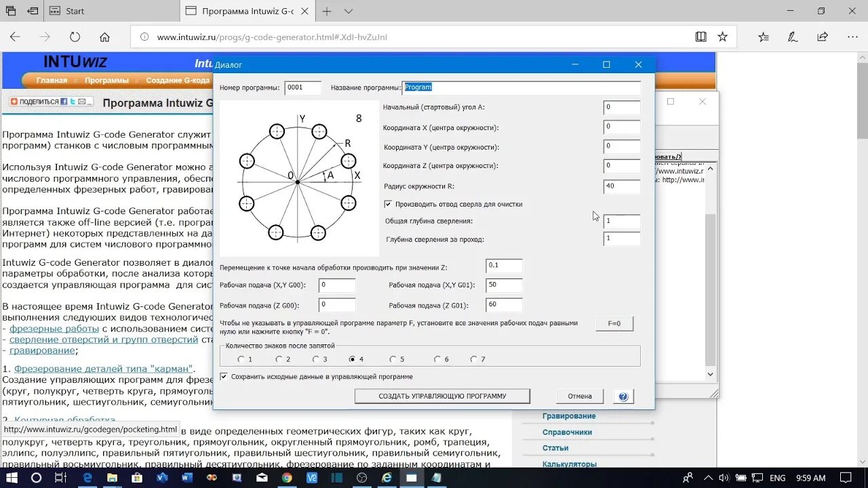This screenshot has height=488, width=868.
Task: Select 2 decimal places radio button
Action: tap(279, 359)
